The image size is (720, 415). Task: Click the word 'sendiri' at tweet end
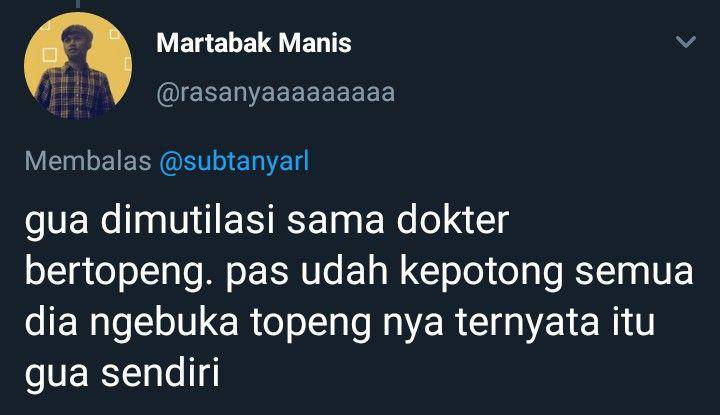click(x=160, y=372)
